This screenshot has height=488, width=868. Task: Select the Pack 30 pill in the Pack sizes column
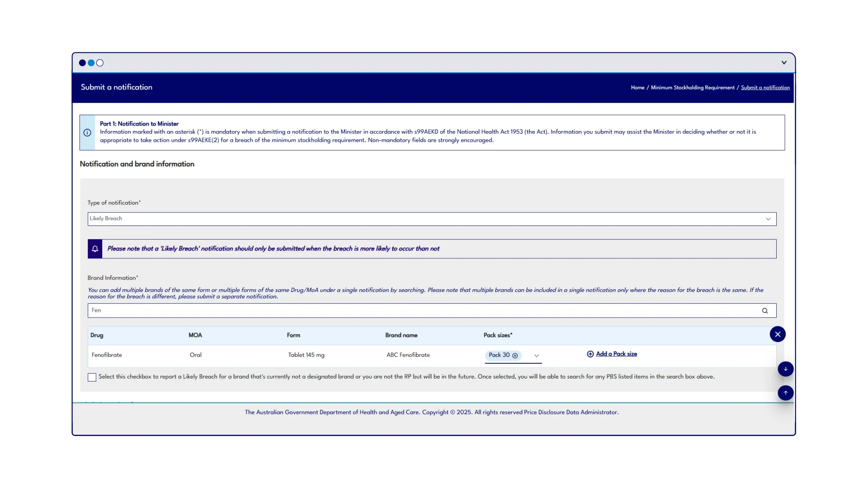coord(500,356)
